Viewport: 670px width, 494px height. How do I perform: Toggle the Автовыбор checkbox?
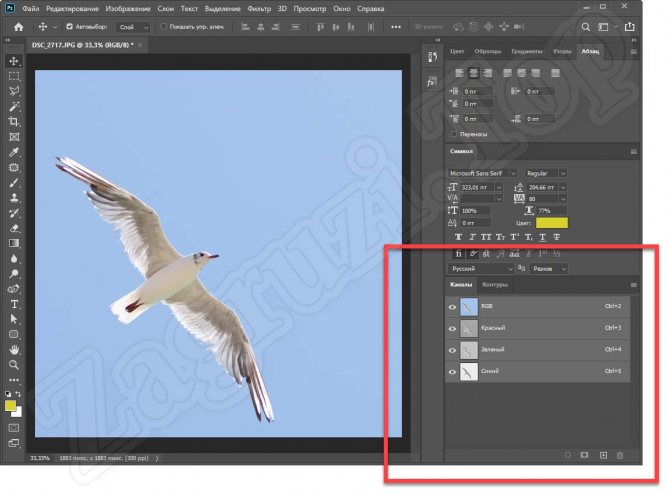coord(70,26)
